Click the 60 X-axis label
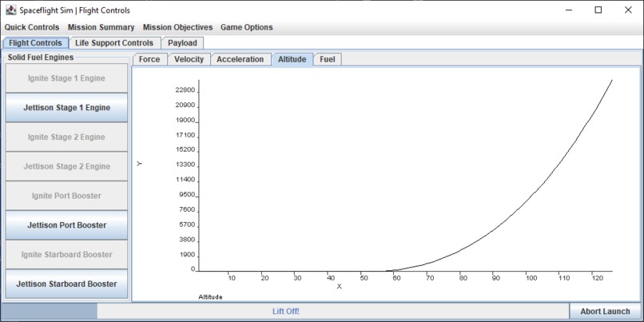Viewport: 644px width, 322px height. tap(396, 279)
